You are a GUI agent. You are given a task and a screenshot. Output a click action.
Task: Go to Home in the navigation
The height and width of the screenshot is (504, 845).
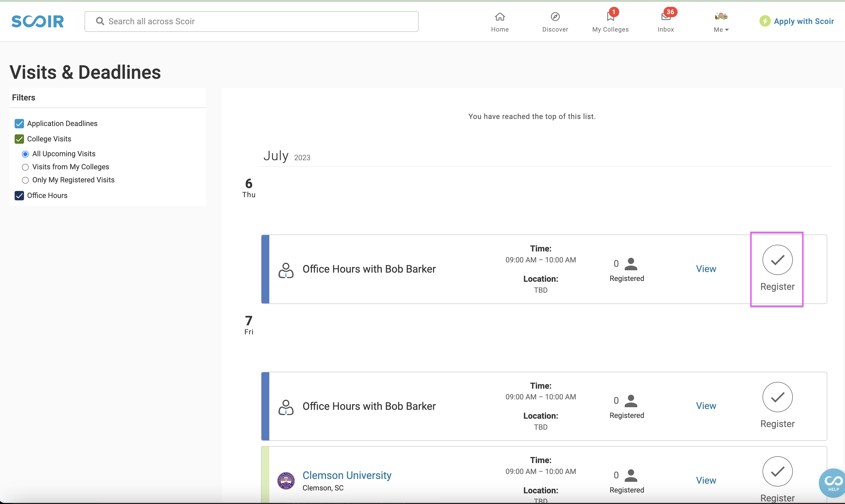tap(500, 22)
